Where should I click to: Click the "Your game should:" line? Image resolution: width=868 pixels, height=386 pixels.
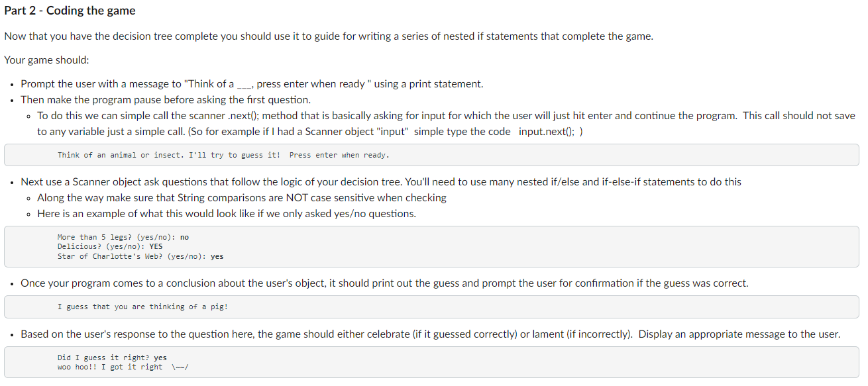pyautogui.click(x=46, y=60)
